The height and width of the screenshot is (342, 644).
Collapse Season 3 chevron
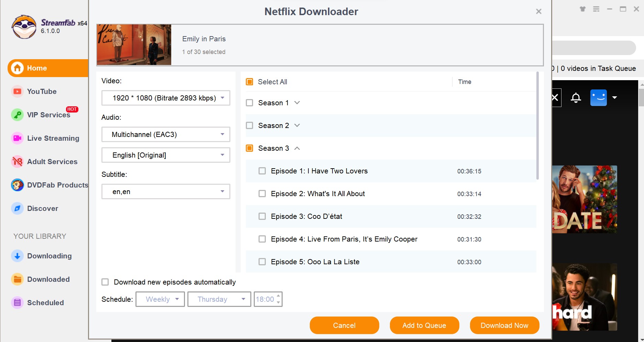(x=297, y=148)
